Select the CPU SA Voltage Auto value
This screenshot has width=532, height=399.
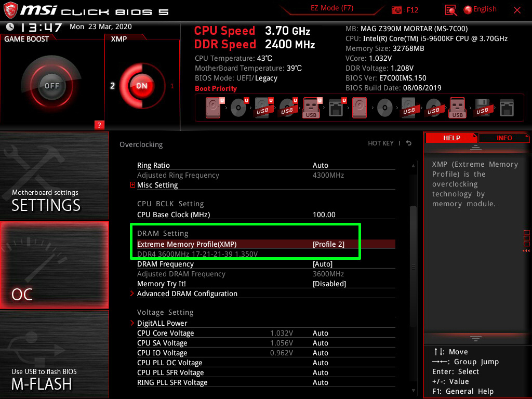coord(320,343)
